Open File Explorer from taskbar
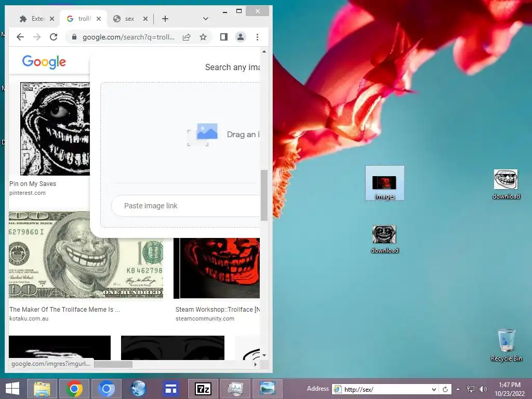 click(x=42, y=389)
